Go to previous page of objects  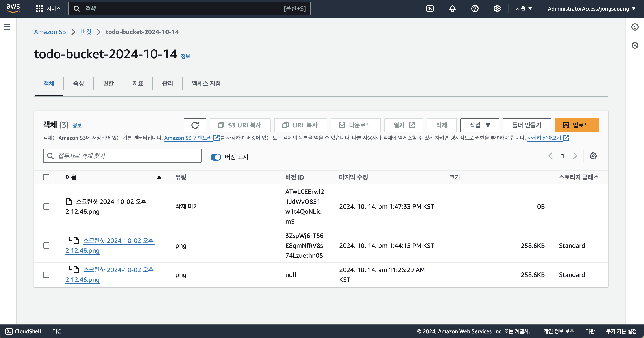[550, 156]
